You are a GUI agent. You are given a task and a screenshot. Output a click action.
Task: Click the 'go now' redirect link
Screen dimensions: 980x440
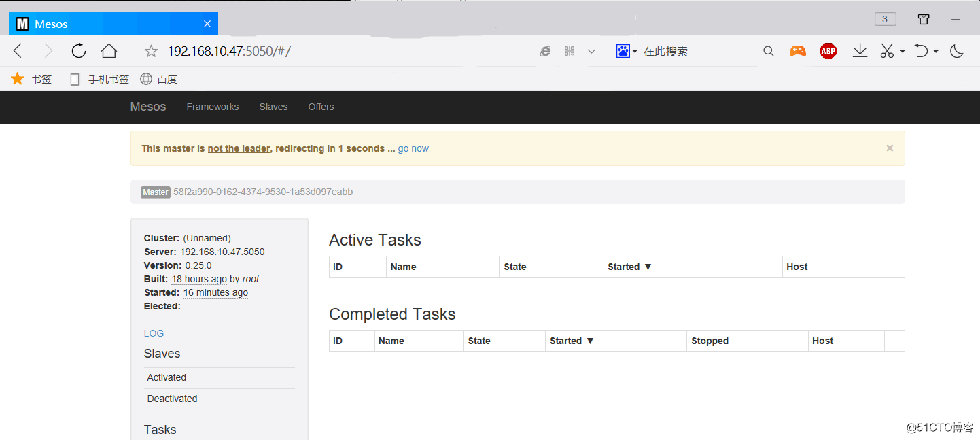(x=413, y=148)
